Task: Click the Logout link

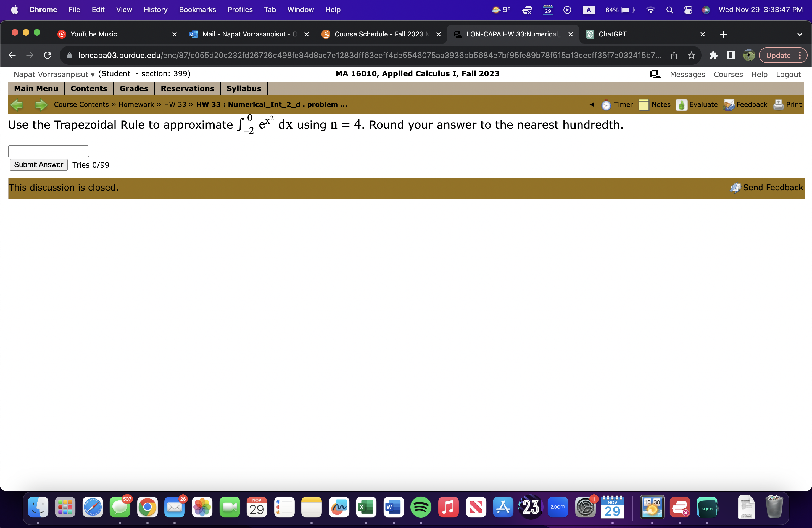Action: [789, 74]
